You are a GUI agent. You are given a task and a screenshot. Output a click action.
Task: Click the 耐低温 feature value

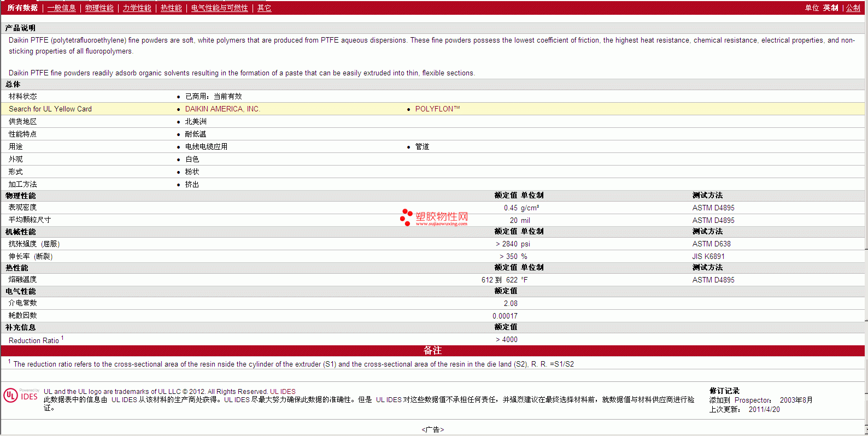(x=196, y=134)
